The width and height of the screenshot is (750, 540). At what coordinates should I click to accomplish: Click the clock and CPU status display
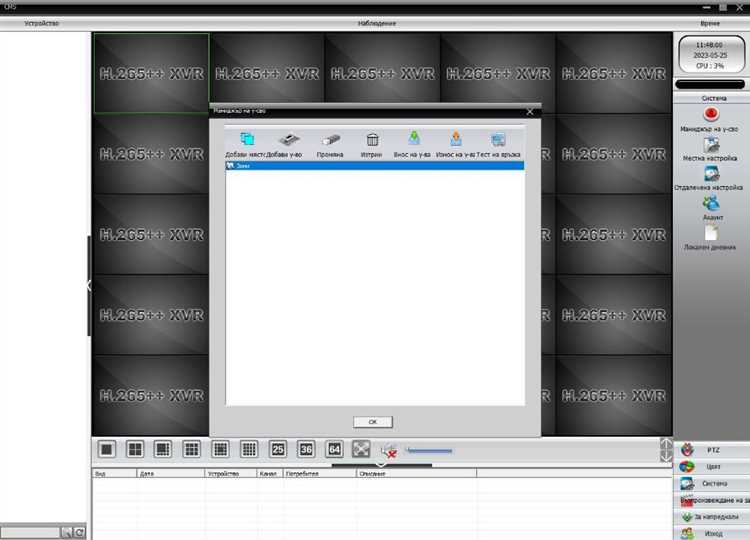pos(711,55)
